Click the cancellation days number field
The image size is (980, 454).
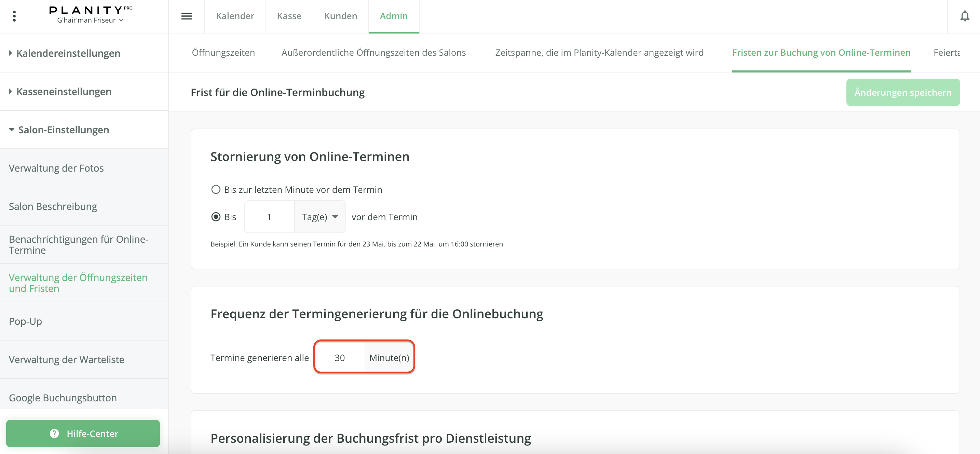point(269,217)
